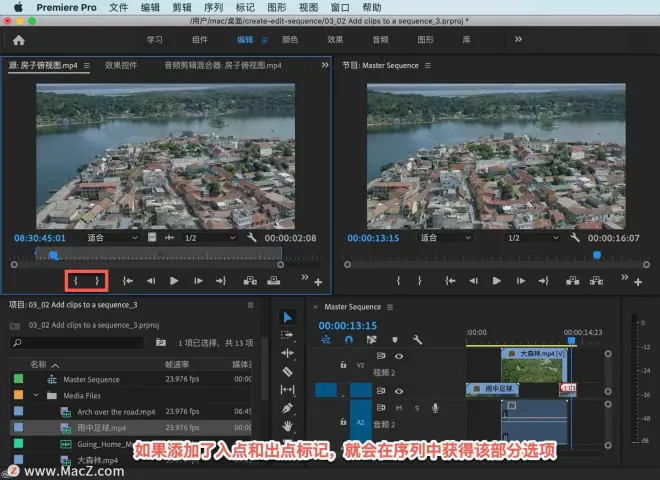Sort project items by 名称 column
Viewport: 660px width, 480px height.
(38, 365)
